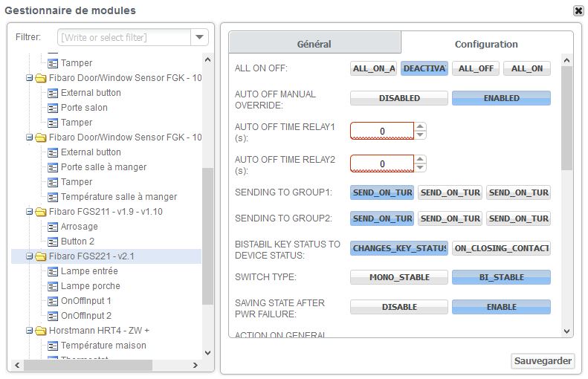588x379 pixels.
Task: Disable saving state after power failure
Action: tap(399, 307)
